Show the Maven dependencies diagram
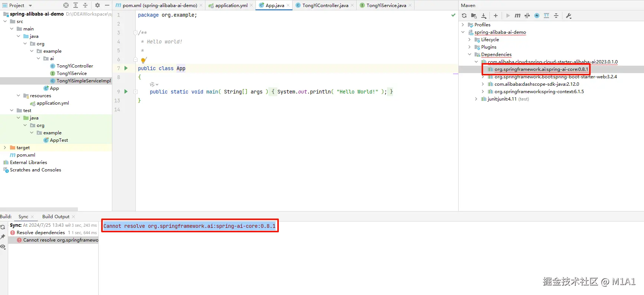 click(546, 16)
